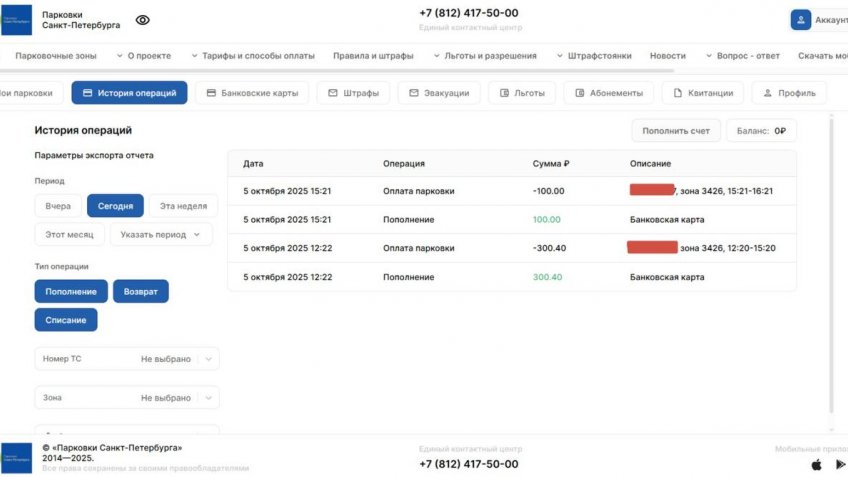Expand the Указать период dropdown
Viewport: 848px width, 477px height.
[160, 235]
